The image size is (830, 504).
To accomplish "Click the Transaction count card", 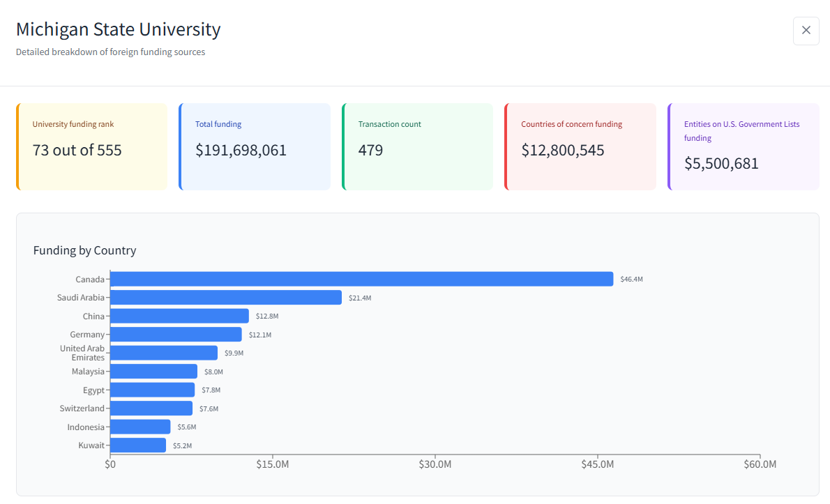I will (417, 146).
